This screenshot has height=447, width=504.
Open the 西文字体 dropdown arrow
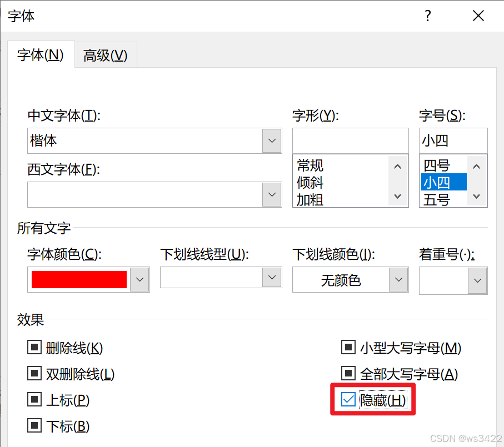pyautogui.click(x=272, y=195)
